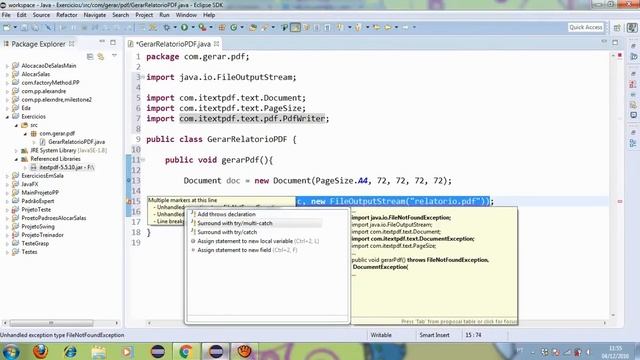Screen dimensions: 640x360
Task: Click the Java perspective icon
Action: pyautogui.click(x=632, y=28)
